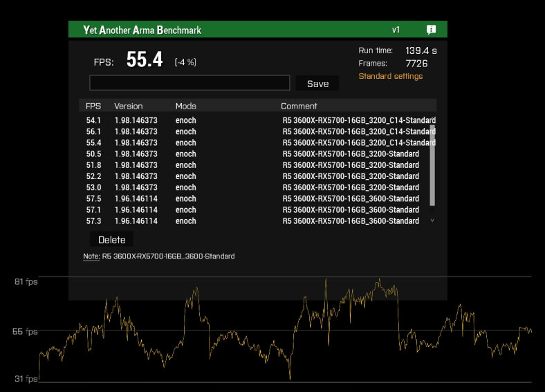Select the result row with 57.1 FPS
This screenshot has height=392, width=545.
tap(257, 209)
